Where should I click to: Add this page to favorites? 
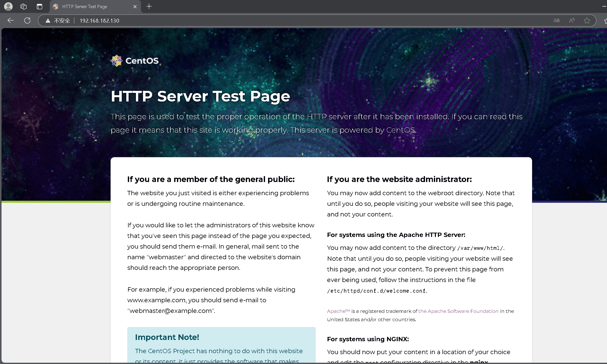pyautogui.click(x=587, y=21)
